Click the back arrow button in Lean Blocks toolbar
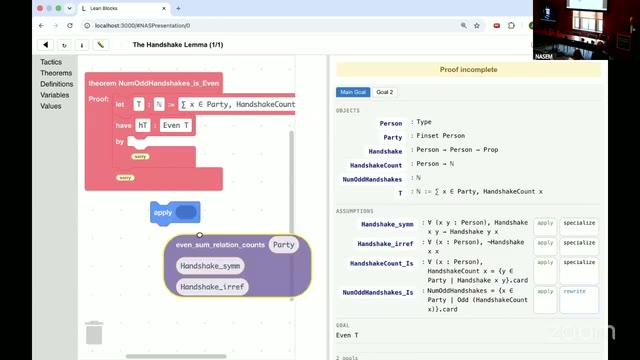The height and width of the screenshot is (360, 640). coord(46,45)
